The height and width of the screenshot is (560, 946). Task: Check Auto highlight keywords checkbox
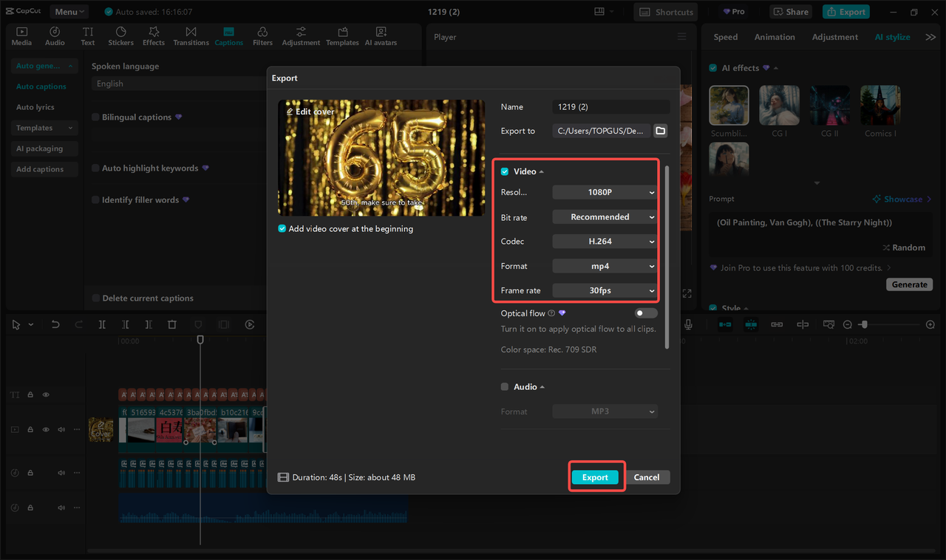(95, 168)
